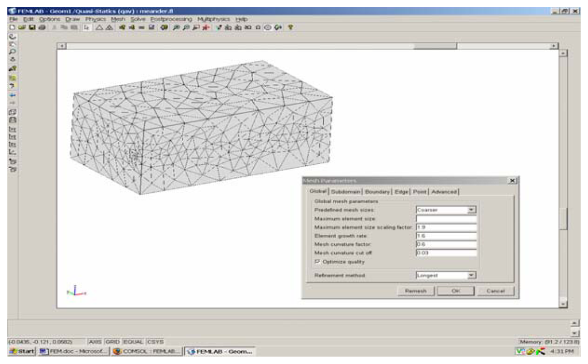Click the Windows Start button
Image resolution: width=588 pixels, height=364 pixels.
(x=22, y=351)
